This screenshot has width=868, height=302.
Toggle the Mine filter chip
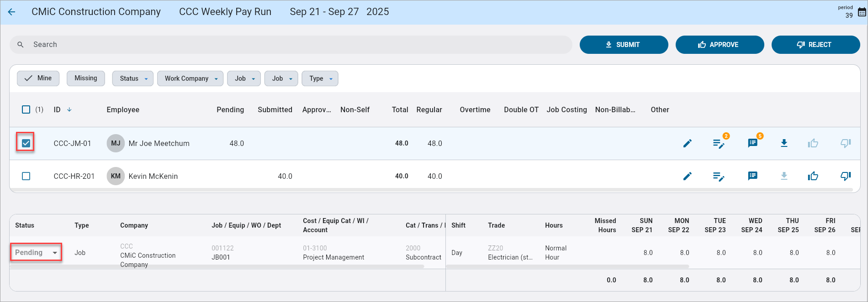pyautogui.click(x=38, y=78)
